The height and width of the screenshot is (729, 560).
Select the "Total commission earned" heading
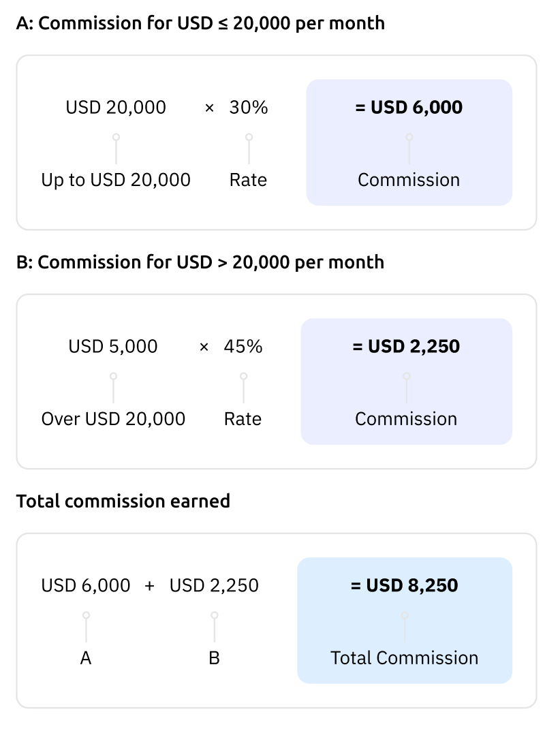click(x=123, y=501)
